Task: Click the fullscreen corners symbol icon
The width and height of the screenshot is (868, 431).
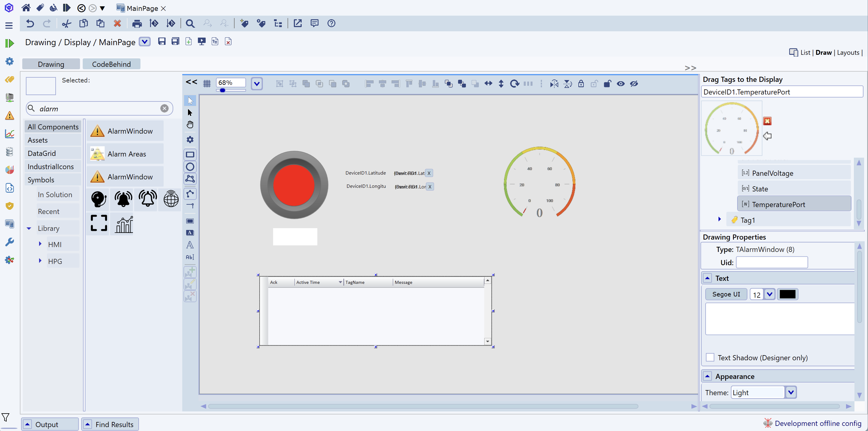Action: 99,223
